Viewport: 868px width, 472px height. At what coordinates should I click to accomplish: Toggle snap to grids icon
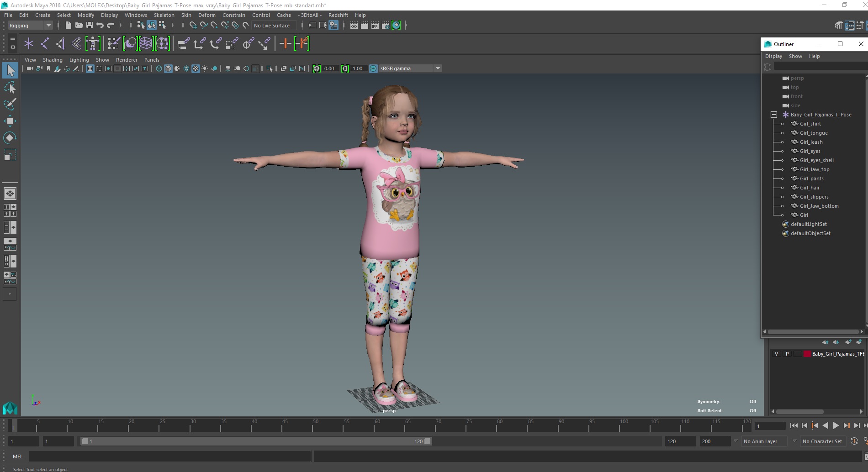click(193, 26)
